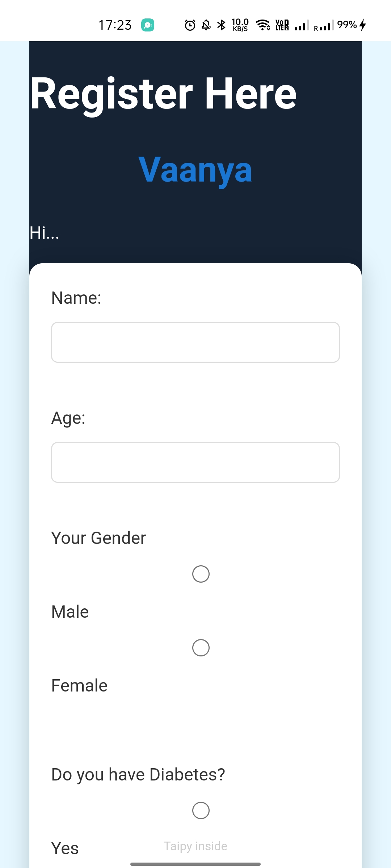
Task: Select the Male gender radio button
Action: point(201,574)
